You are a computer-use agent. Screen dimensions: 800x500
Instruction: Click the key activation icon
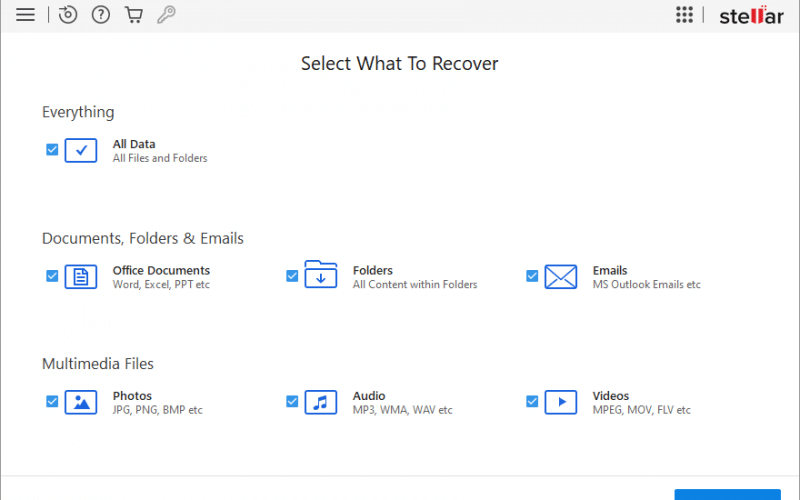(x=166, y=15)
